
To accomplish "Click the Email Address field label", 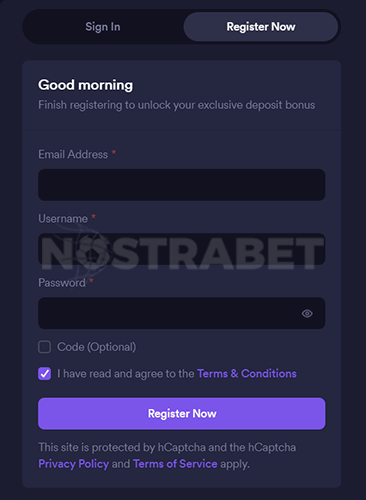I will 73,154.
